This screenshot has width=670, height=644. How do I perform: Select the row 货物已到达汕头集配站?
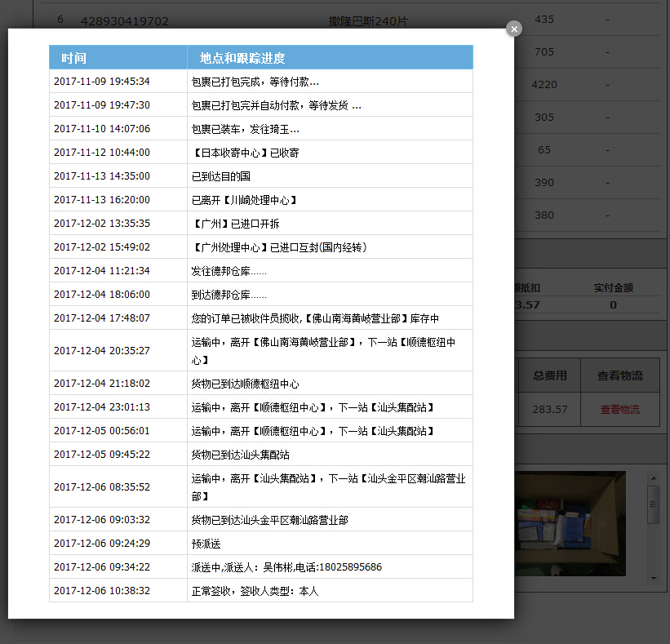330,455
